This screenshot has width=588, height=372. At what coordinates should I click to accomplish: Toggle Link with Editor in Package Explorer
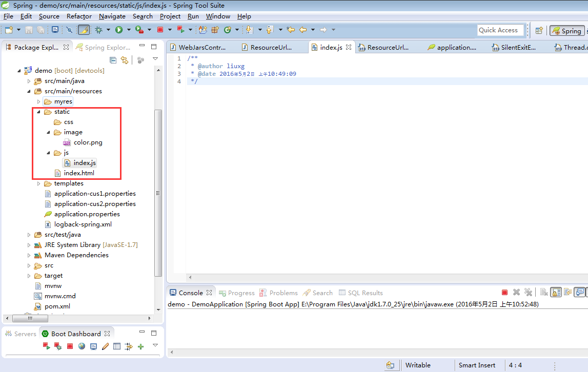125,60
